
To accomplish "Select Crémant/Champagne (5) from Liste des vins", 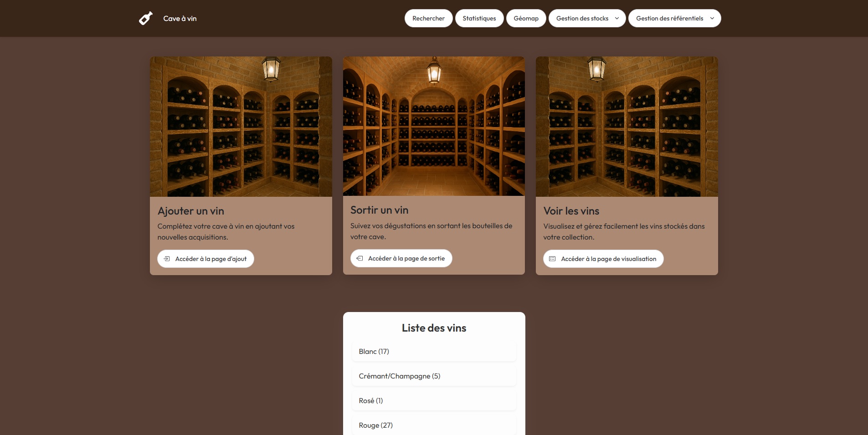I will [434, 376].
